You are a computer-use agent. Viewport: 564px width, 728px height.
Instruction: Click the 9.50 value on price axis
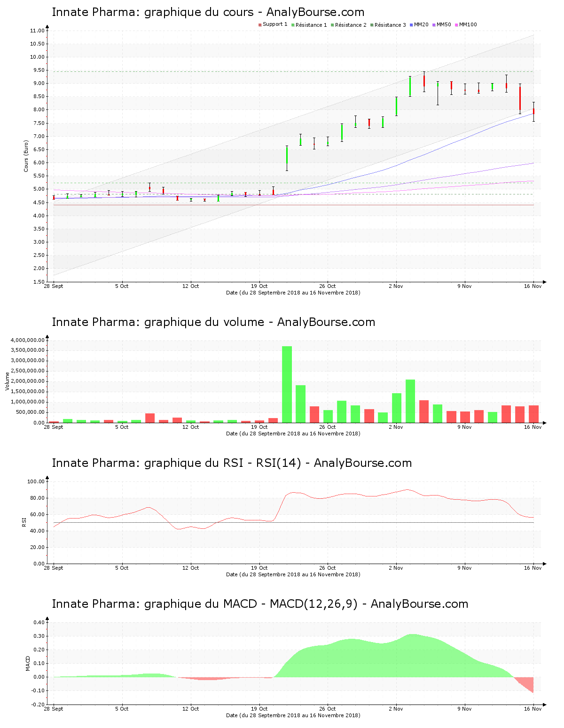click(x=39, y=70)
